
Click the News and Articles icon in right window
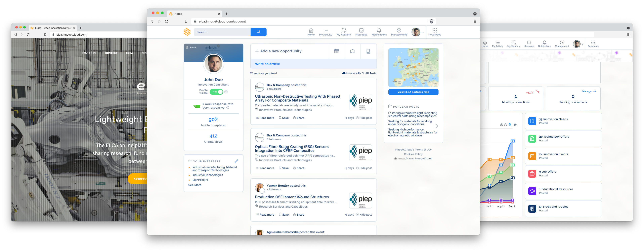(532, 209)
